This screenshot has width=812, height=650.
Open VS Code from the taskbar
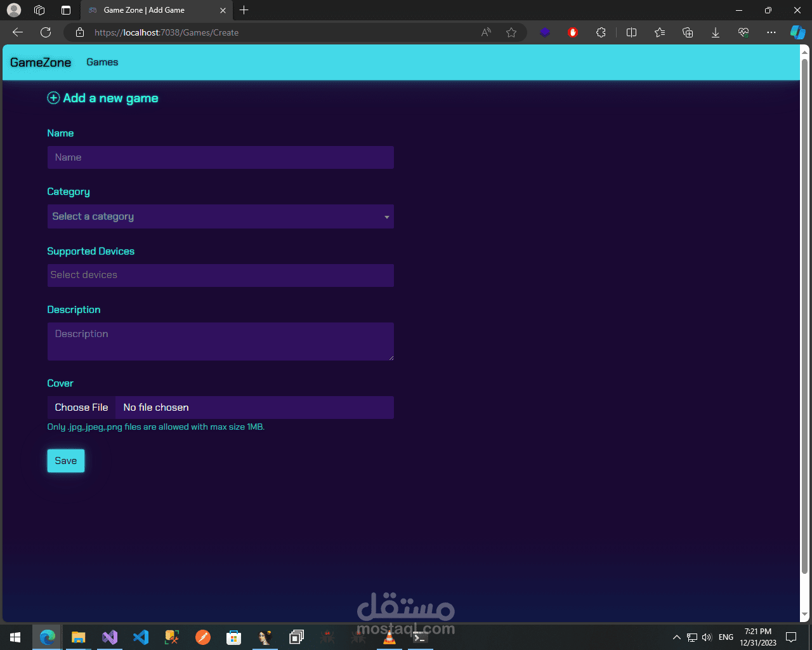[141, 637]
